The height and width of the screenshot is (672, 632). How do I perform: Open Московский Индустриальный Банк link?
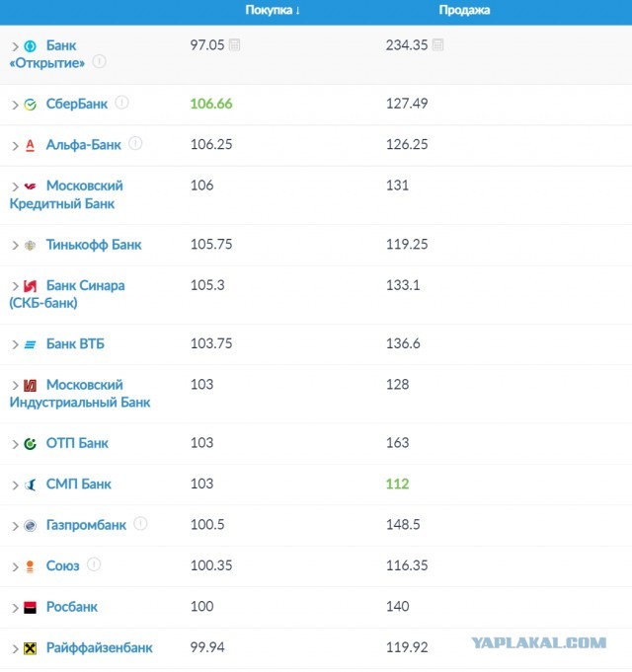pyautogui.click(x=80, y=394)
